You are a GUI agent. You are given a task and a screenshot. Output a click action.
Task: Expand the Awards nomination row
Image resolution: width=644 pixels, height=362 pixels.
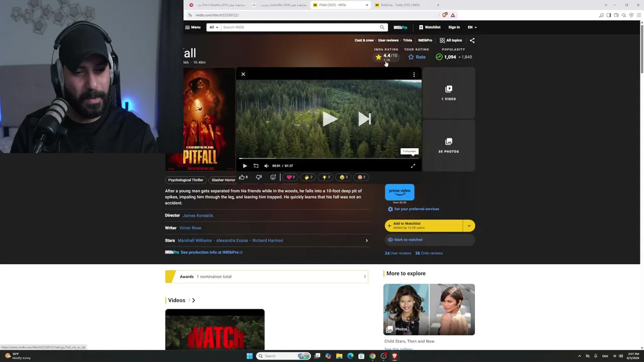[267, 277]
